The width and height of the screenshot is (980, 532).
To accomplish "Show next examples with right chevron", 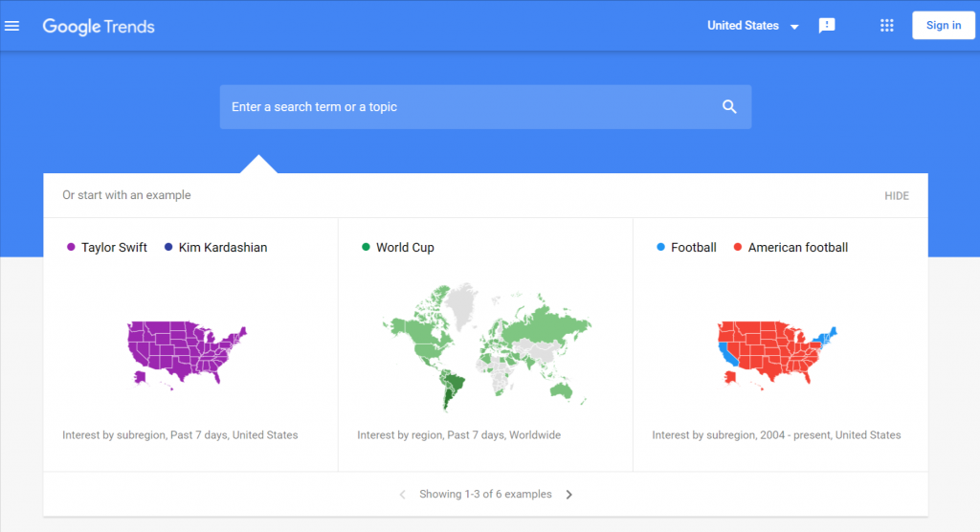I will [x=568, y=495].
